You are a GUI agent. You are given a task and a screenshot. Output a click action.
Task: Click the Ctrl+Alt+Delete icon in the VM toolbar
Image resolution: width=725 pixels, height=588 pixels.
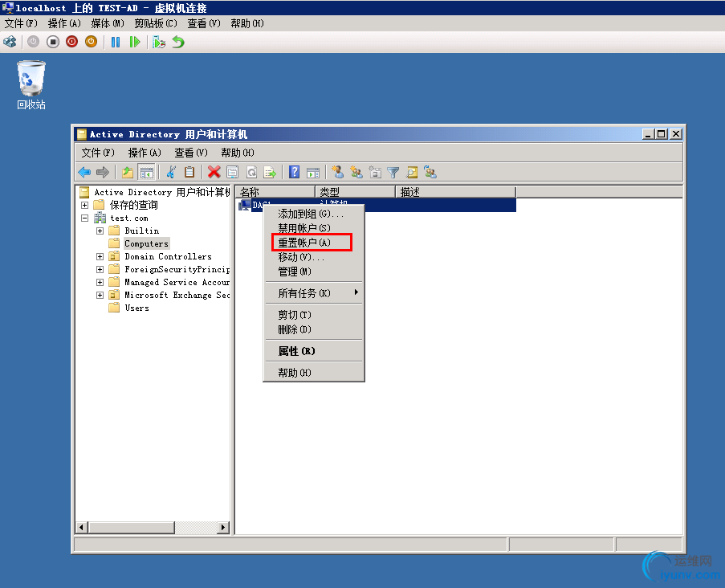[x=10, y=42]
